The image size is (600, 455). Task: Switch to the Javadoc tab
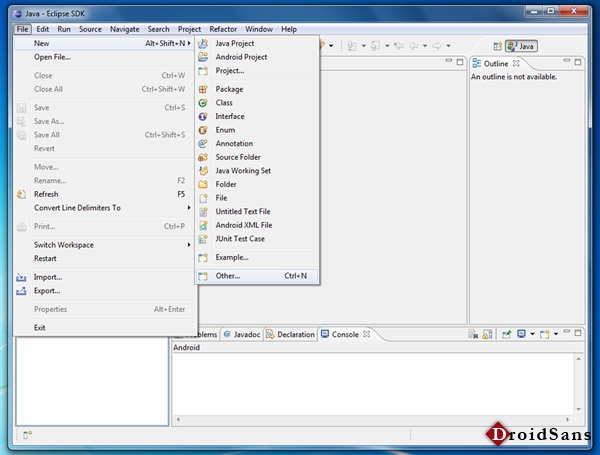click(242, 335)
